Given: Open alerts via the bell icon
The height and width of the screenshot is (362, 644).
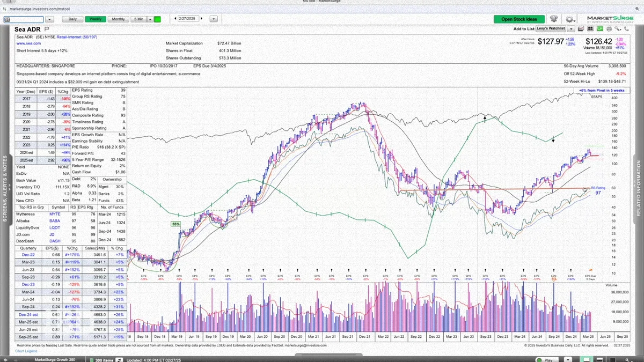Looking at the screenshot, I should tap(553, 19).
